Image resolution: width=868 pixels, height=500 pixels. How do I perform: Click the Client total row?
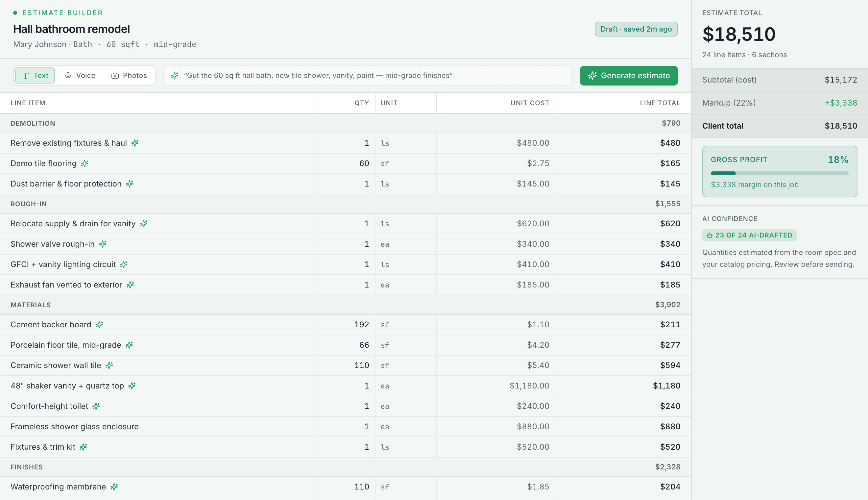pyautogui.click(x=780, y=126)
